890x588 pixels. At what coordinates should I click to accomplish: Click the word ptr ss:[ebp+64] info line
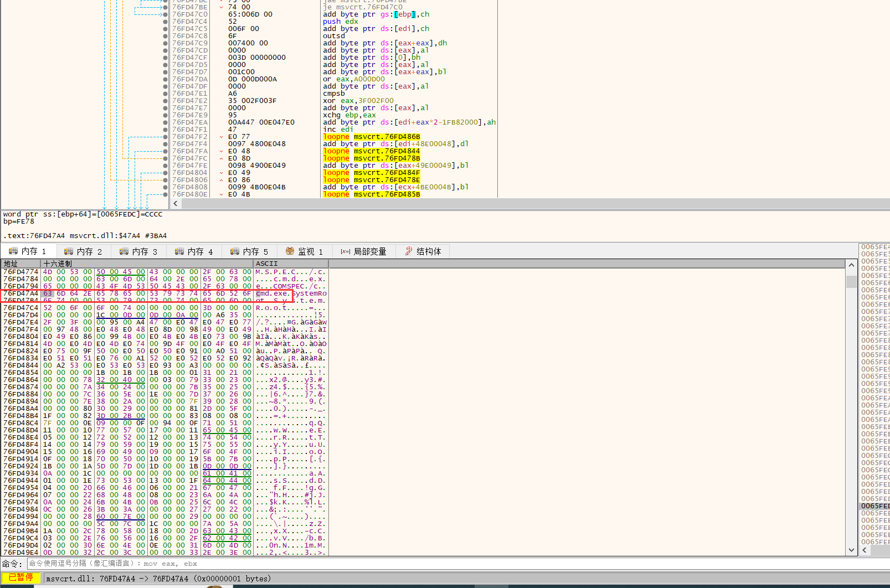(83, 214)
